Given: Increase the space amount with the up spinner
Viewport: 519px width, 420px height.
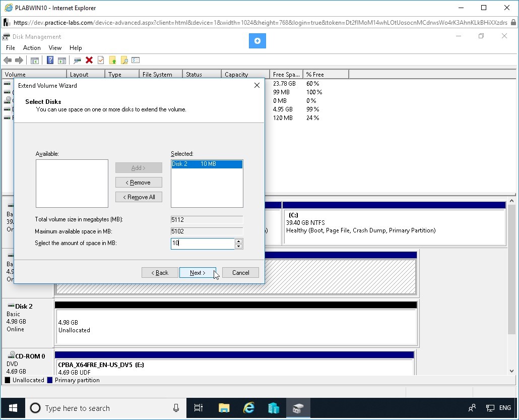Looking at the screenshot, I should 239,241.
